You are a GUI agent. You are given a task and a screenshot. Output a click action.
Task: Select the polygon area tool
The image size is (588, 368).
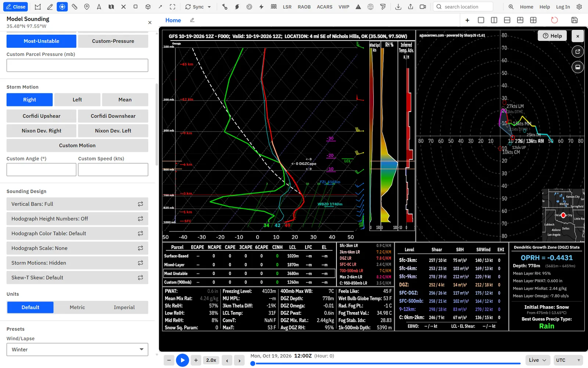pyautogui.click(x=38, y=7)
